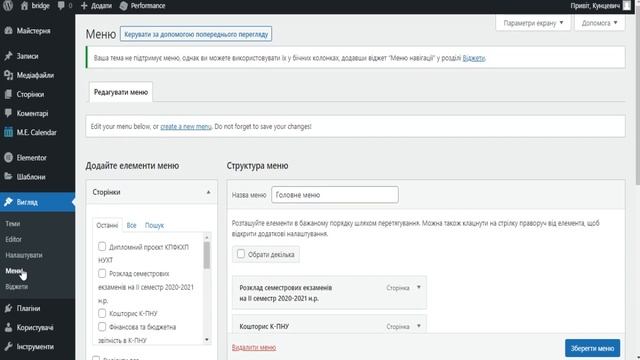Viewport: 640px width, 360px height.
Task: Open Віджети submenu item
Action: (17, 287)
